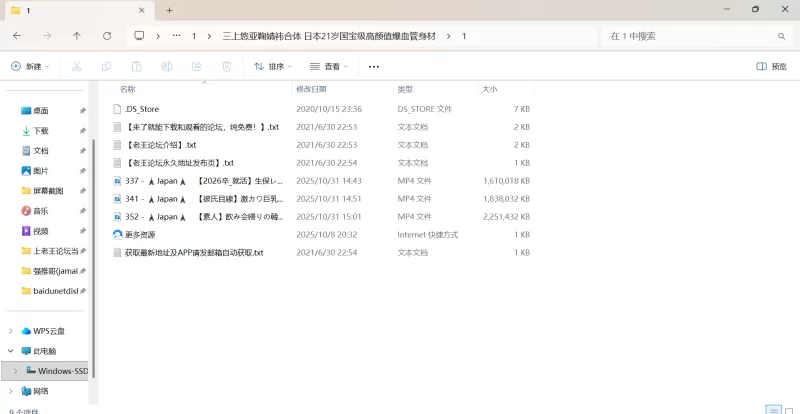Go up one folder level
800x414 pixels.
(x=77, y=36)
